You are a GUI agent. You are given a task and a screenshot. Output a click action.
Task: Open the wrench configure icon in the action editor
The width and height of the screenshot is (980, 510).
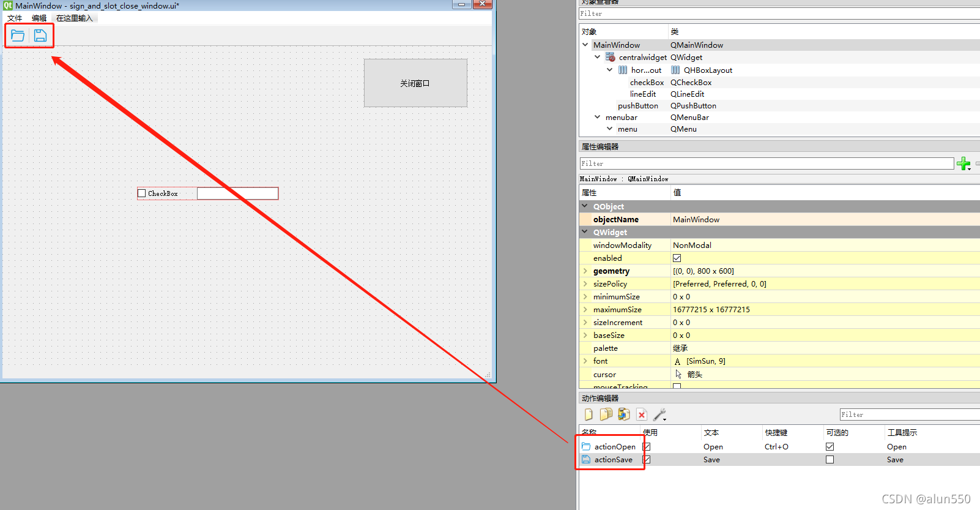coord(659,415)
